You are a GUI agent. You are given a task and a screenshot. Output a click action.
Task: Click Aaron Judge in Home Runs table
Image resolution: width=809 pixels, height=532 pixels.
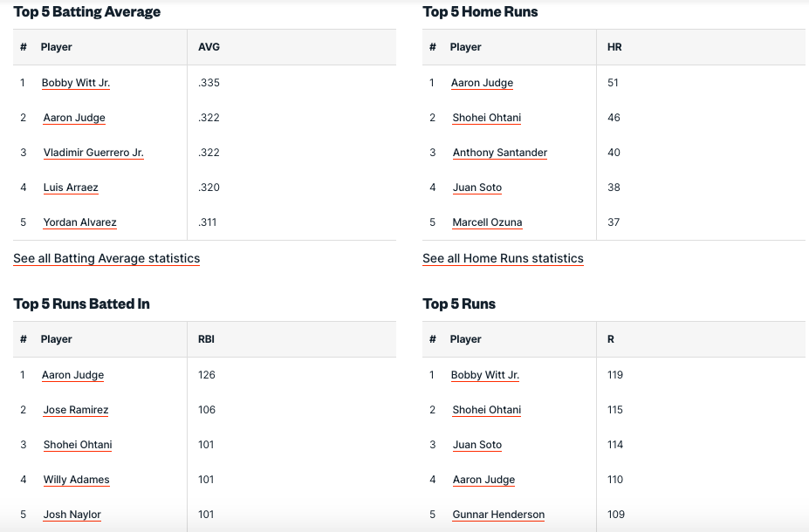[x=482, y=83]
